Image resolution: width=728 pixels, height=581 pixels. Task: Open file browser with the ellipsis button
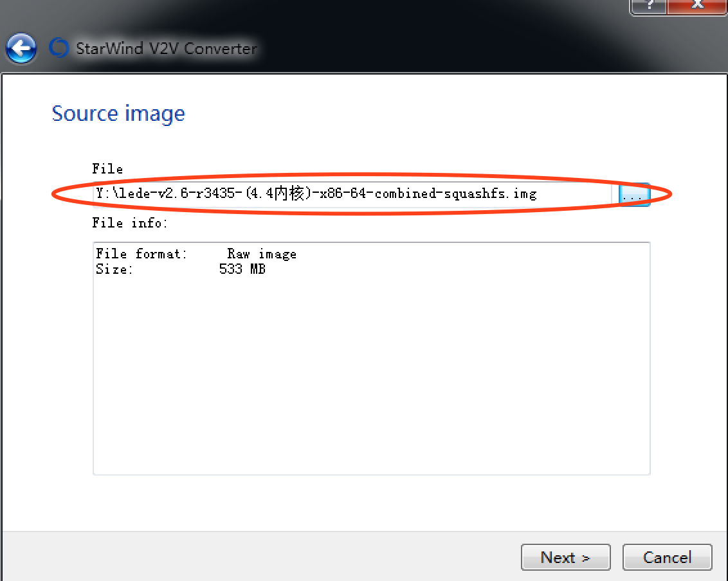pos(634,195)
